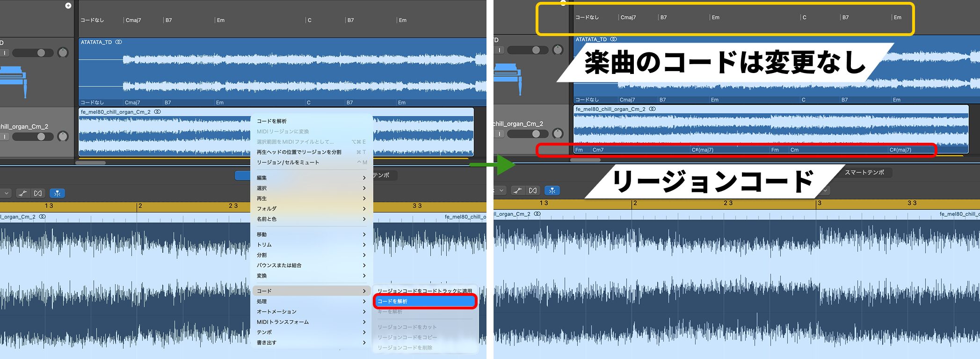Click loop icon beside fe_mel80_chill_organ_Cm_2 in left panel

pos(158,112)
